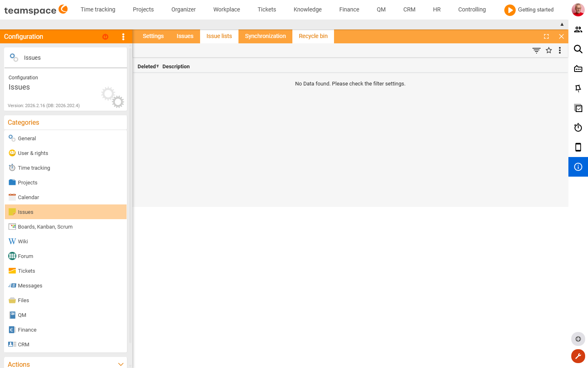
Task: Click the favorites star icon
Action: point(549,50)
